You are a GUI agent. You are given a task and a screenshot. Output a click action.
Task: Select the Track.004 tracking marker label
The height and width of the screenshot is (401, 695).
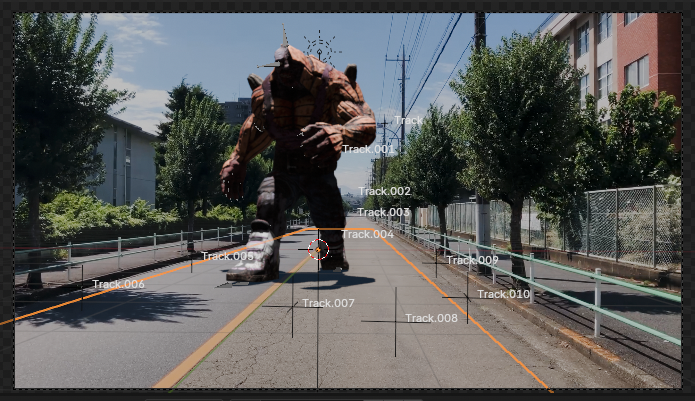[x=367, y=234]
